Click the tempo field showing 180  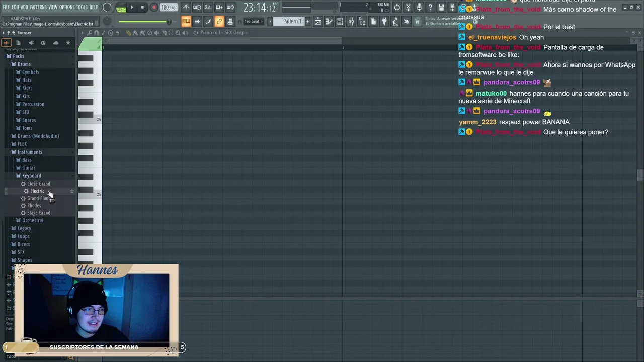pos(169,8)
